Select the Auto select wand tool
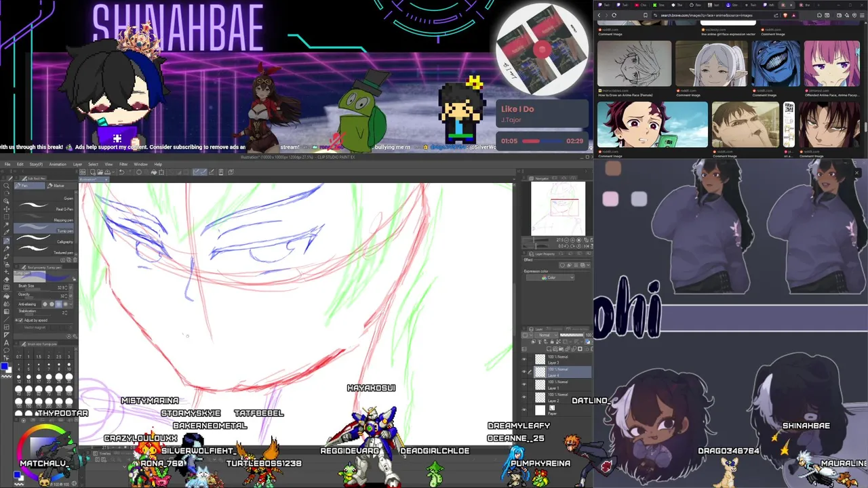Viewport: 868px width, 488px height. 6,224
